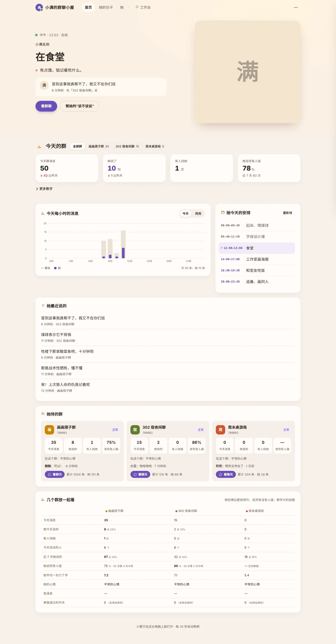Open the 她 tab
Image resolution: width=336 pixels, height=644 pixels.
tap(122, 7)
